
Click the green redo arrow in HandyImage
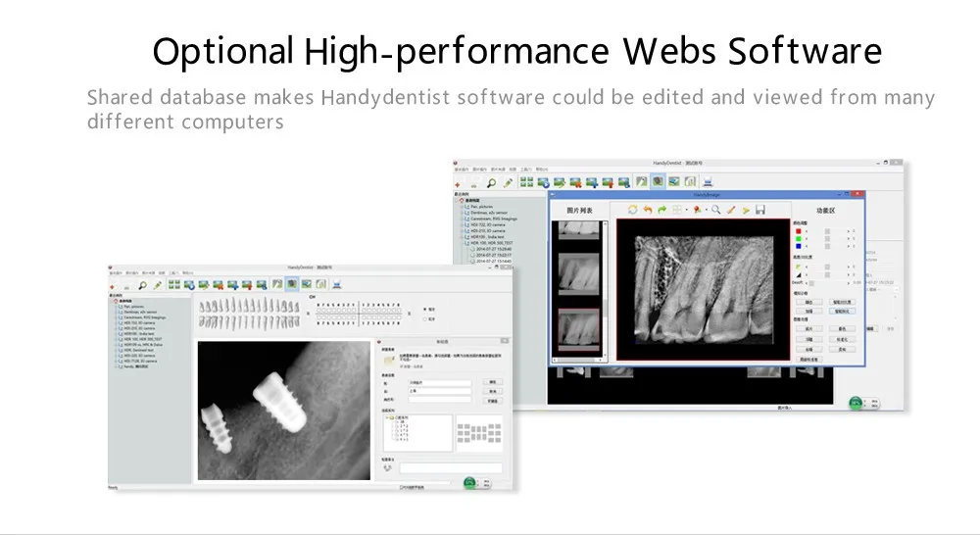[x=661, y=210]
